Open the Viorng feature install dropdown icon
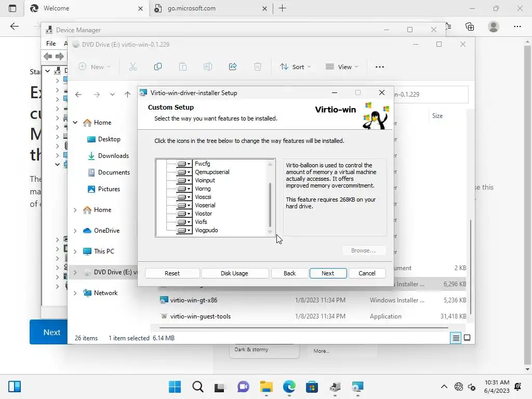The image size is (532, 399). (x=184, y=189)
